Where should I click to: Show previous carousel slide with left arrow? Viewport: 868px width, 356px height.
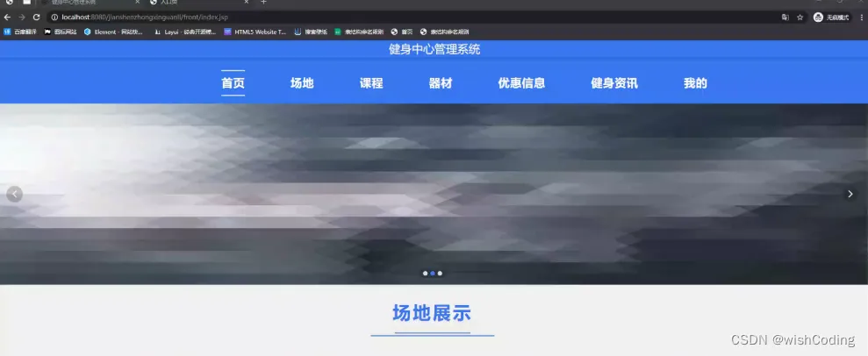tap(14, 194)
